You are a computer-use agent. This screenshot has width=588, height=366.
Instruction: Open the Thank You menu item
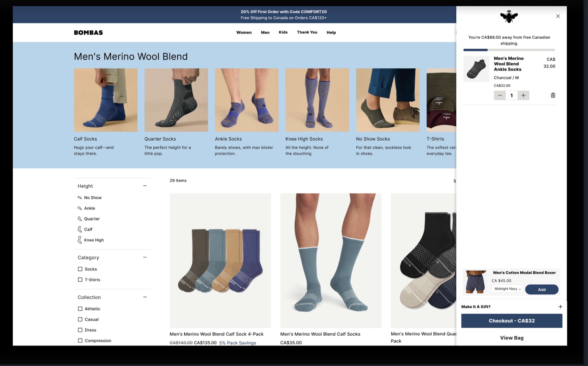[x=307, y=32]
